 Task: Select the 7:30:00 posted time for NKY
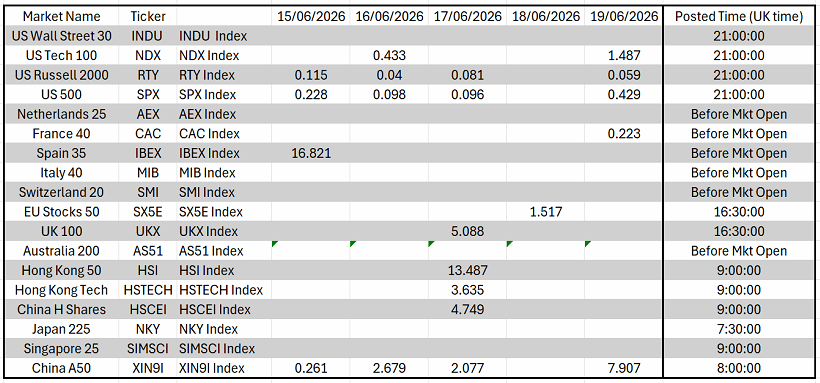739,329
